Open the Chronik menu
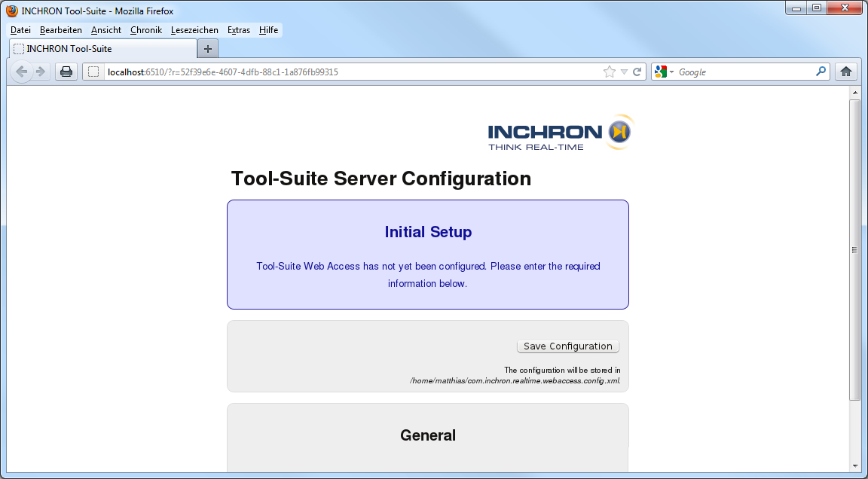 pyautogui.click(x=146, y=30)
